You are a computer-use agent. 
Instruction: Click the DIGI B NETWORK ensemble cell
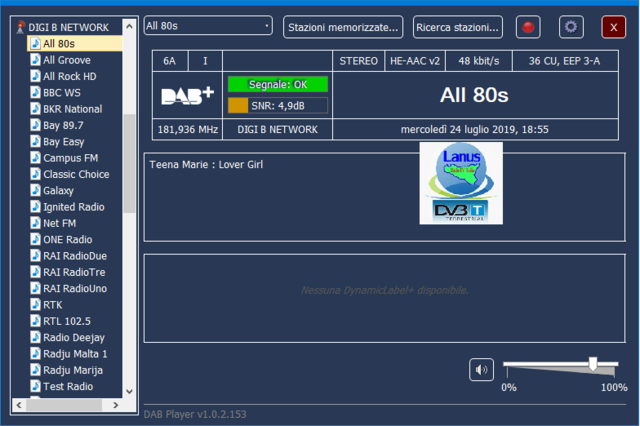278,129
